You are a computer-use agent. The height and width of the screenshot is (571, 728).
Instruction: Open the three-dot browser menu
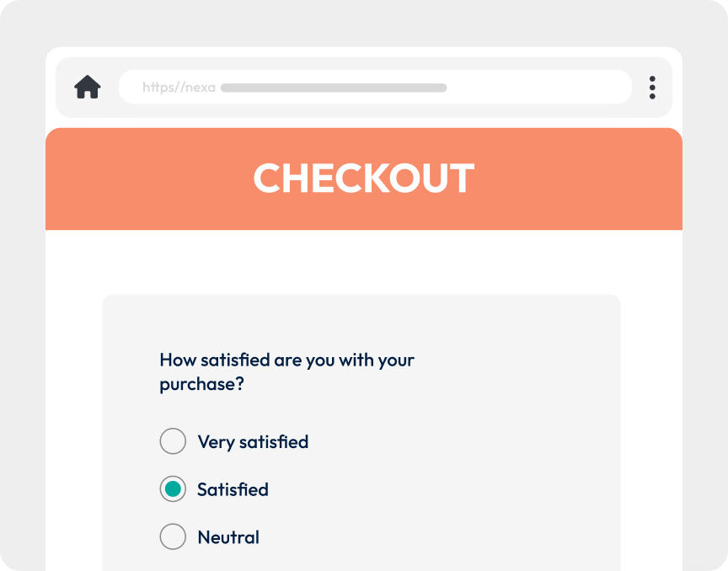652,88
